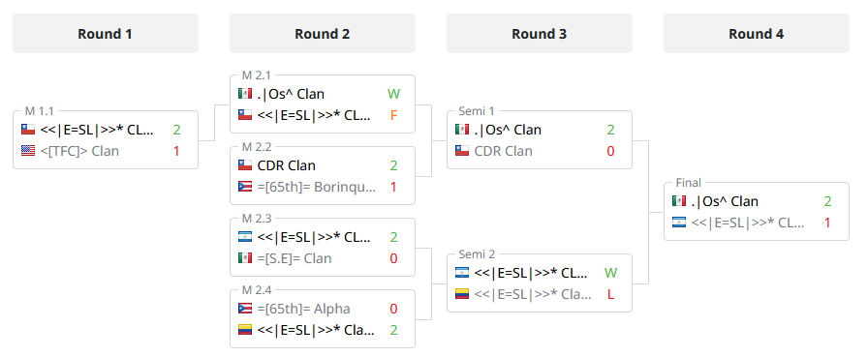Screen dimensions: 868x357
Task: Click the USA flag beside <[TFC]> Clan
Action: pyautogui.click(x=28, y=151)
